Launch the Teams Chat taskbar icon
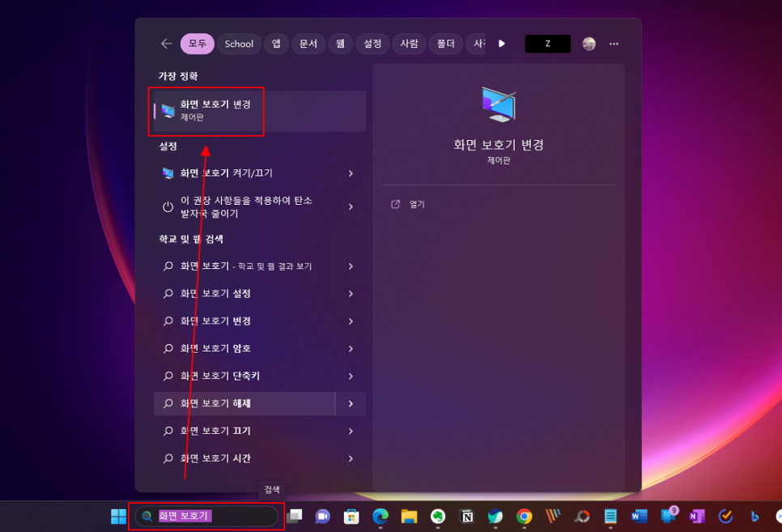This screenshot has height=532, width=782. click(323, 517)
